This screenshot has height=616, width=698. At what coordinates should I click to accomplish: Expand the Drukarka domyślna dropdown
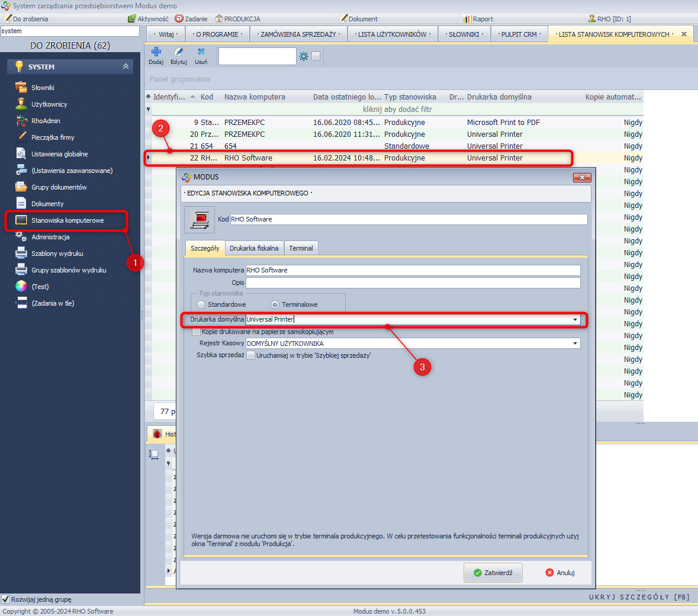(574, 320)
